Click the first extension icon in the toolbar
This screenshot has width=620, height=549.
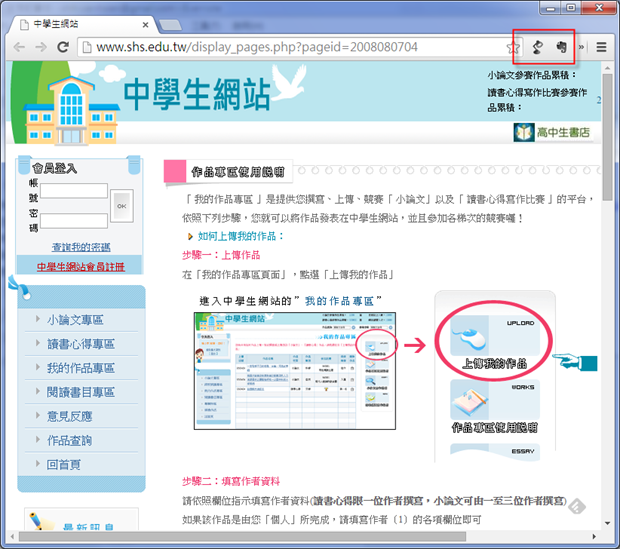pos(537,47)
